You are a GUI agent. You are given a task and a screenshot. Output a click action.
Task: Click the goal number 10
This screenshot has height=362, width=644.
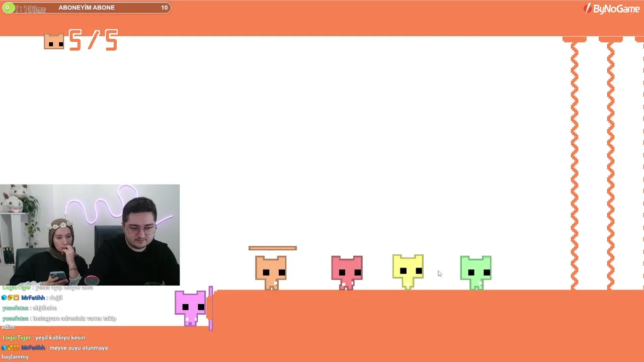[x=164, y=8]
